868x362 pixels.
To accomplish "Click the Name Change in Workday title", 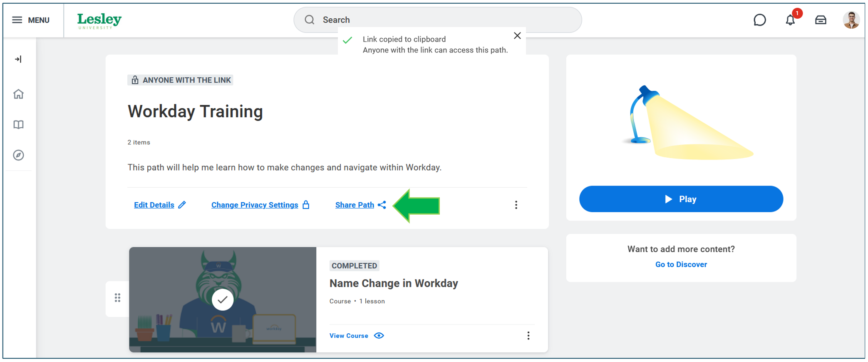I will pos(394,283).
